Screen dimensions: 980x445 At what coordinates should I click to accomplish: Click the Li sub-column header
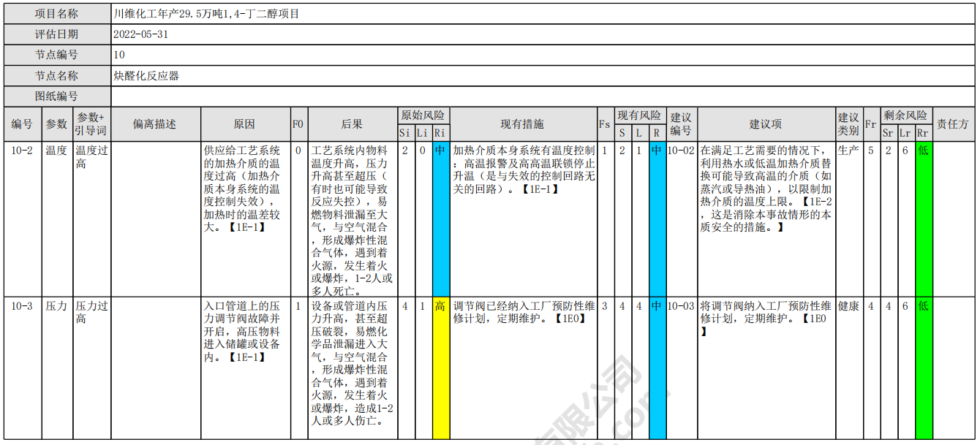(x=423, y=133)
